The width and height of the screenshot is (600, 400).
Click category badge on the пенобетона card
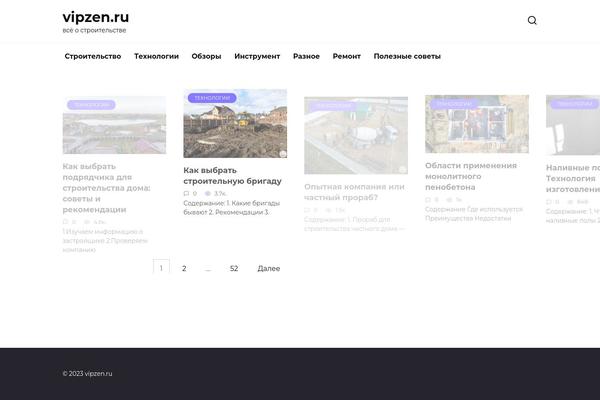tap(454, 104)
